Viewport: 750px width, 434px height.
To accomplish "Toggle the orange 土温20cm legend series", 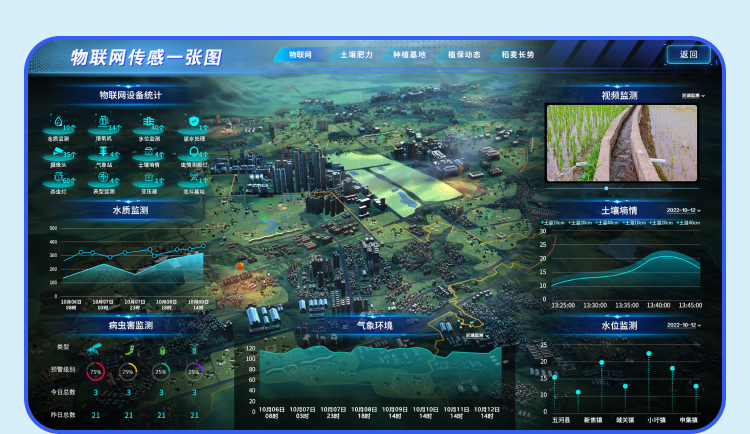I will (x=581, y=223).
